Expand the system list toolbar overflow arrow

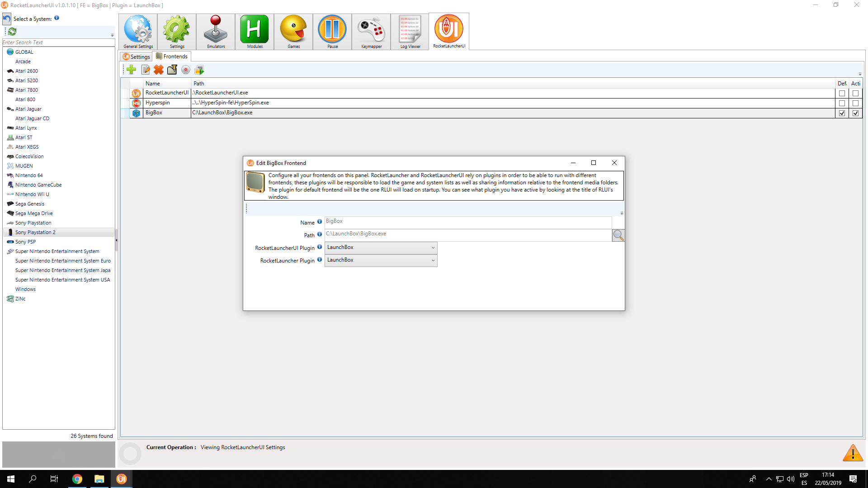click(x=112, y=35)
